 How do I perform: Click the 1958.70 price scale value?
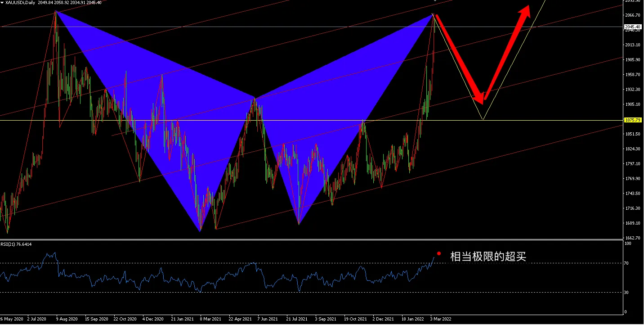(632, 75)
